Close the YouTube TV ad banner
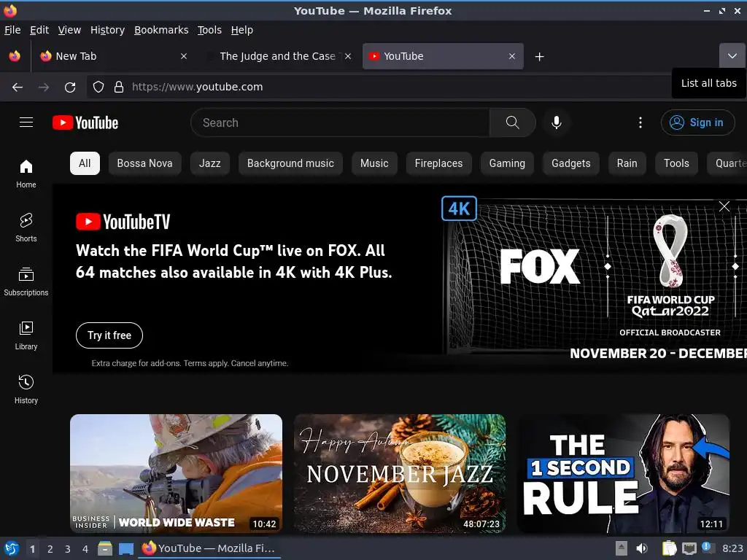Screen dimensions: 747x560 (x=724, y=206)
